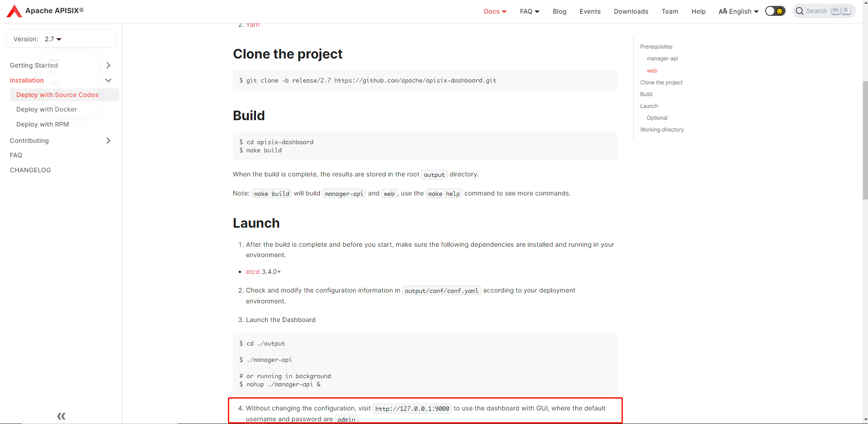
Task: Expand the Getting Started section chevron
Action: tap(108, 65)
